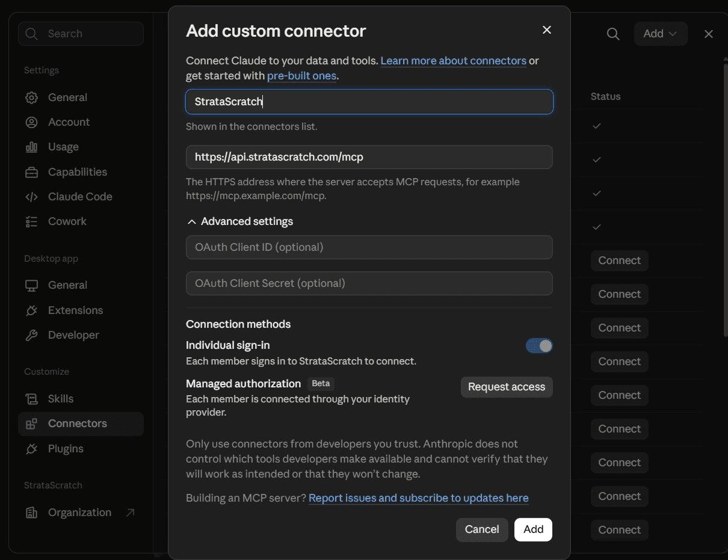
Task: Open General under Desktop app
Action: pos(81,285)
